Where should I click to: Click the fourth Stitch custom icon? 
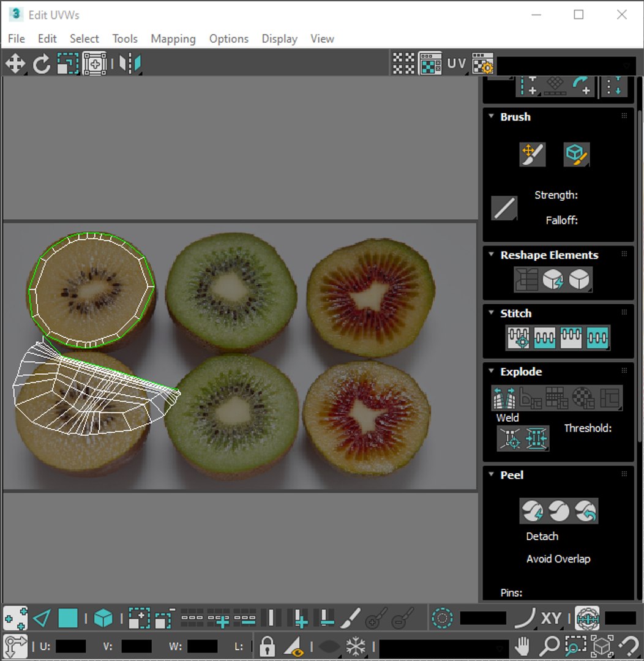pyautogui.click(x=597, y=338)
